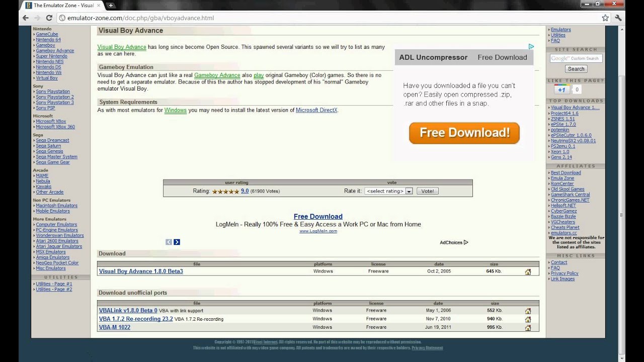Click the LogMeIn Free Download ad headline
Image resolution: width=644 pixels, height=362 pixels.
point(318,217)
